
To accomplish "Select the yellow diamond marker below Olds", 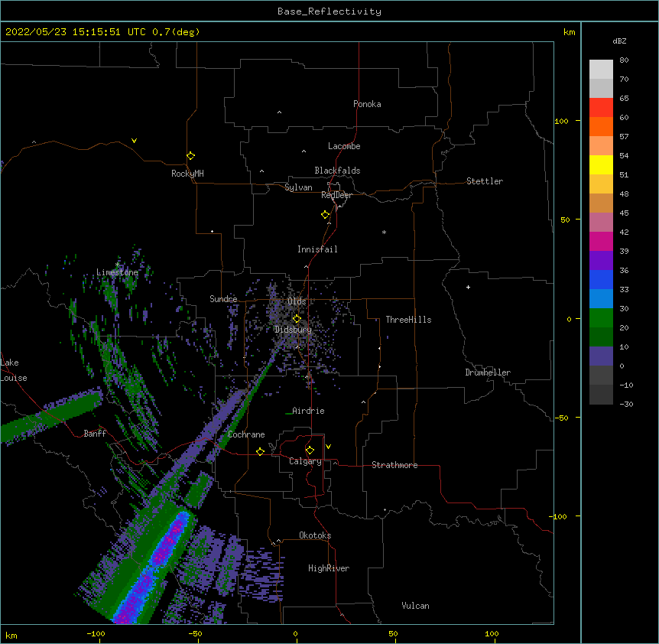I will (297, 319).
